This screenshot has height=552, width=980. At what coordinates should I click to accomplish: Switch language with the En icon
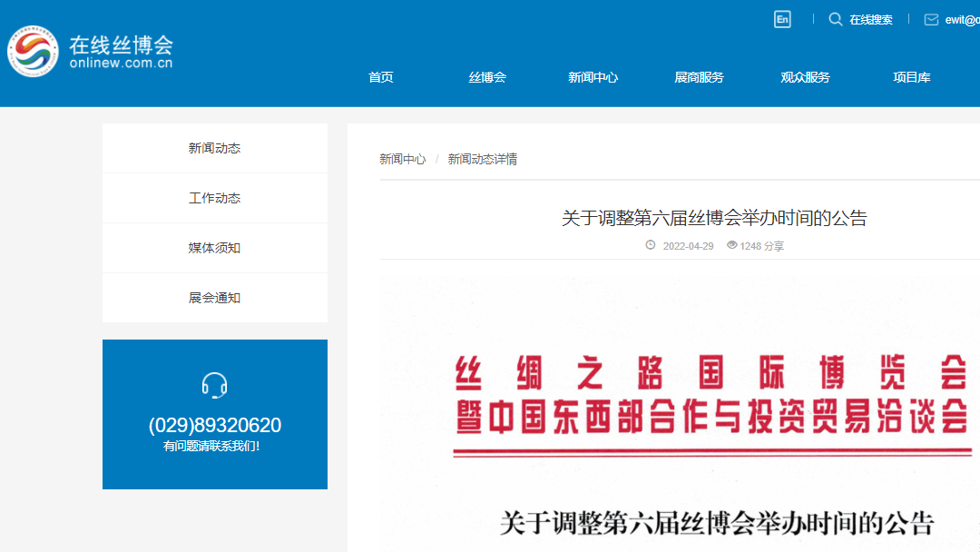pyautogui.click(x=782, y=19)
